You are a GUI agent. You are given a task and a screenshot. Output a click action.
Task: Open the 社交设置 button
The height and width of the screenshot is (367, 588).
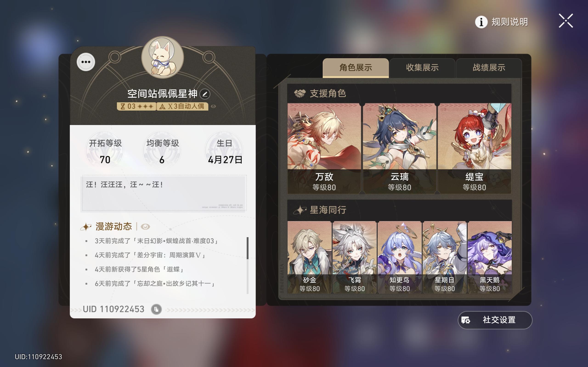pyautogui.click(x=495, y=320)
